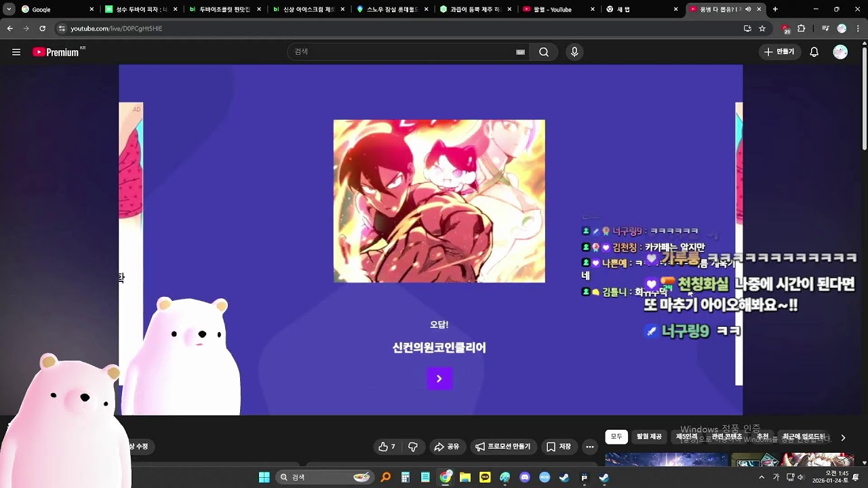
Task: Switch to the 활월 - YouTube tab
Action: pyautogui.click(x=559, y=9)
